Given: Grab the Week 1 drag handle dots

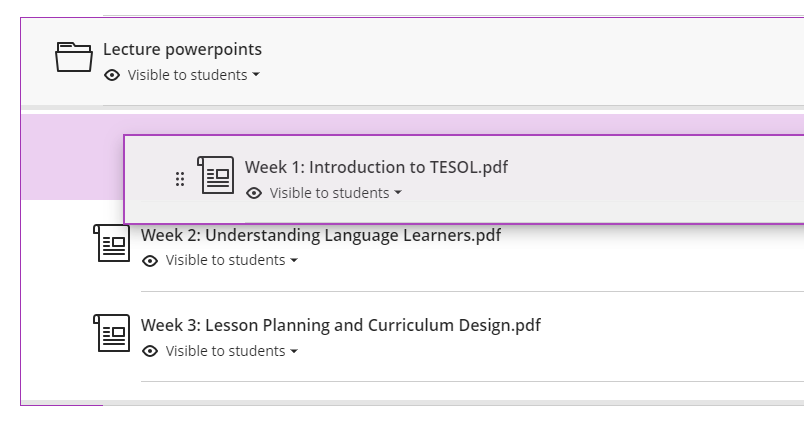Looking at the screenshot, I should (x=180, y=179).
